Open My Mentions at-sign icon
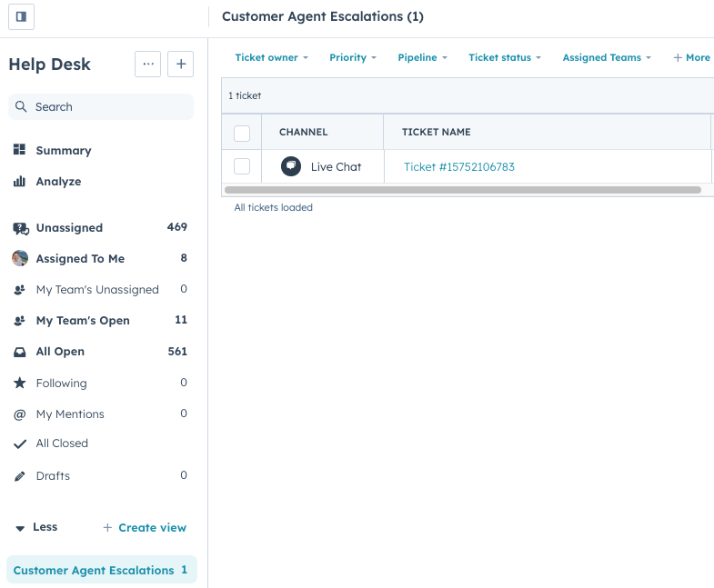This screenshot has height=588, width=714. click(19, 414)
